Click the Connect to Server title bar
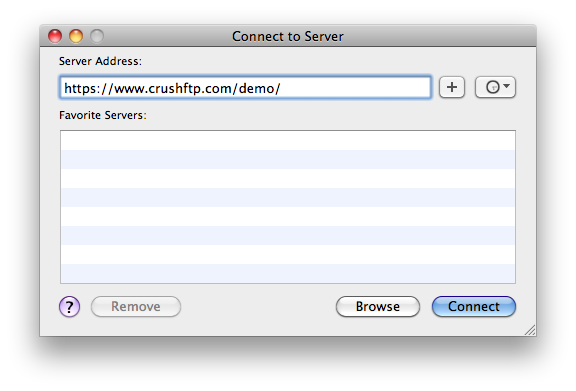The height and width of the screenshot is (391, 576). tap(288, 36)
